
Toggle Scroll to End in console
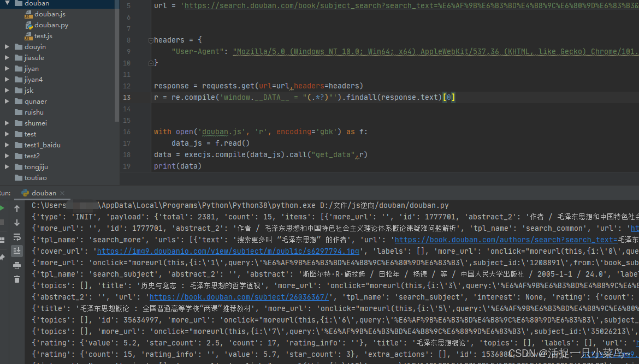pyautogui.click(x=17, y=251)
